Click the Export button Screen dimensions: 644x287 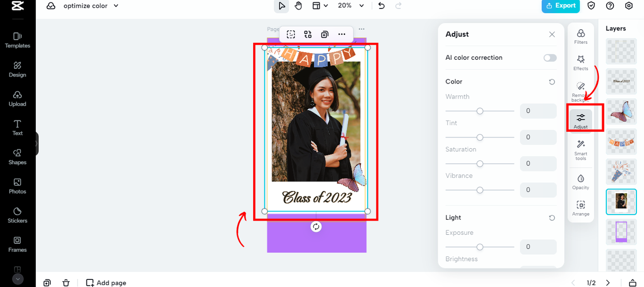pos(560,6)
